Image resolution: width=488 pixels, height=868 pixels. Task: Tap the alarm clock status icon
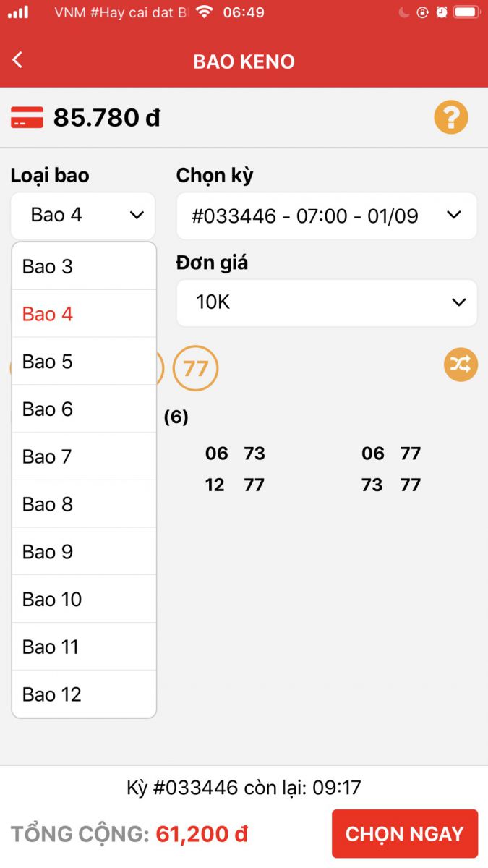point(441,12)
